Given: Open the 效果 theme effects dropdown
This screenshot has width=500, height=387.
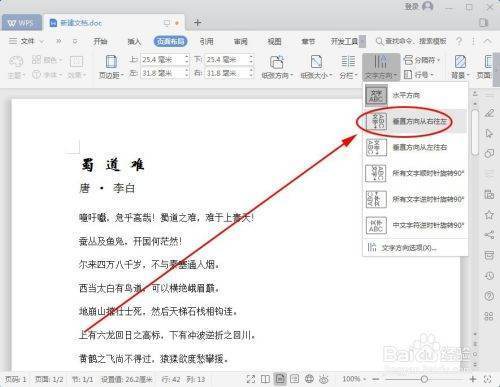Looking at the screenshot, I should click(77, 67).
